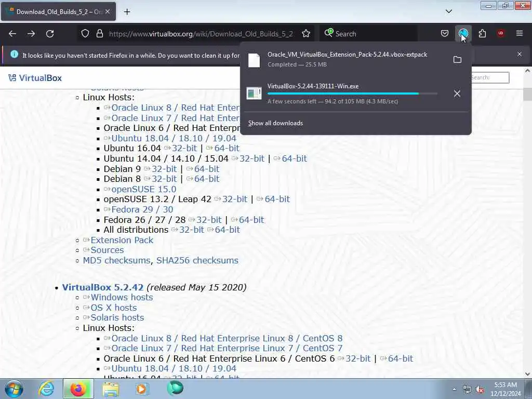Open a new tab with plus button
Viewport: 532px width, 399px height.
(x=127, y=12)
